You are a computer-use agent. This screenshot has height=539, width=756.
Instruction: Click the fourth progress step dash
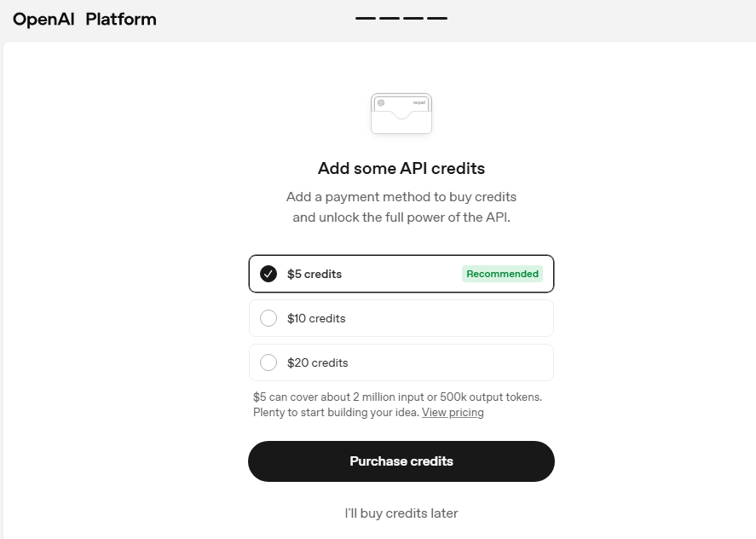tap(437, 18)
